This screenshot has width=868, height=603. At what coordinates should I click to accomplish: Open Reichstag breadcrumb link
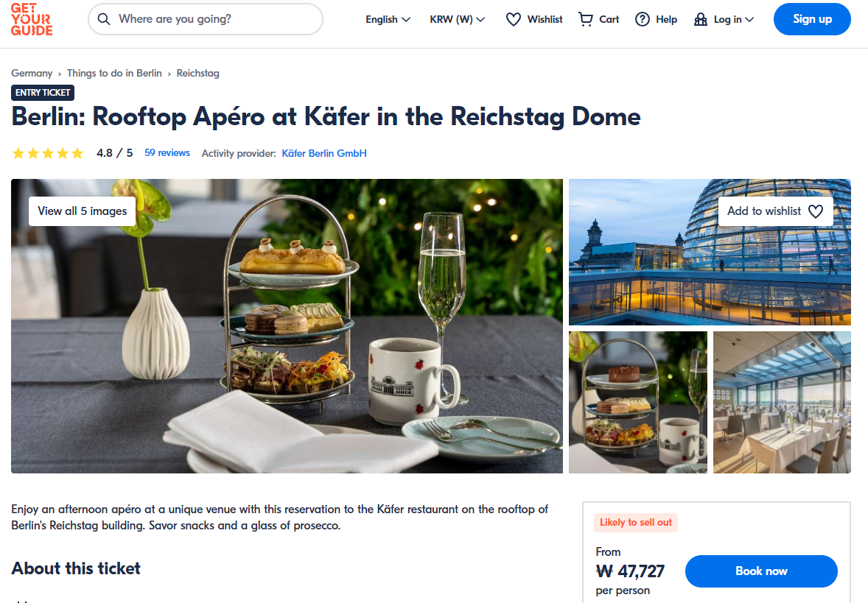[x=197, y=73]
